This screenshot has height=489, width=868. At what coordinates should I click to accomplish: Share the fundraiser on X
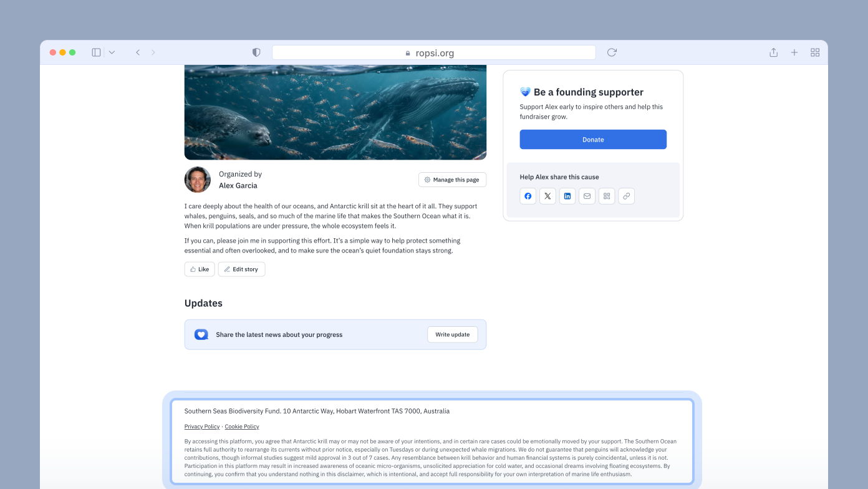point(547,196)
